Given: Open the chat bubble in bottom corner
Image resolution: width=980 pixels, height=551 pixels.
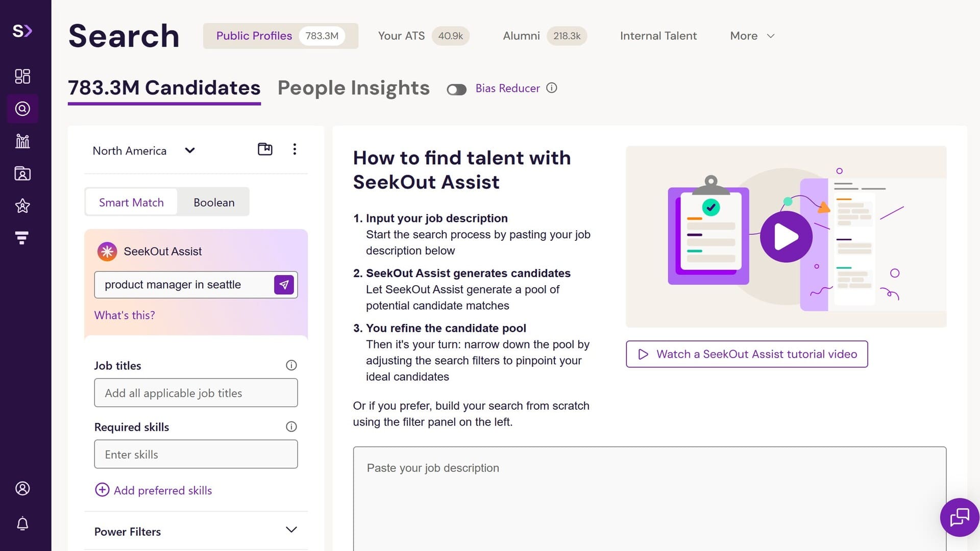Looking at the screenshot, I should coord(959,517).
